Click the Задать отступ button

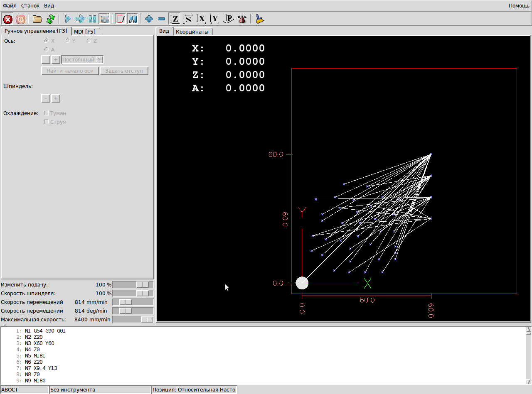(x=124, y=71)
